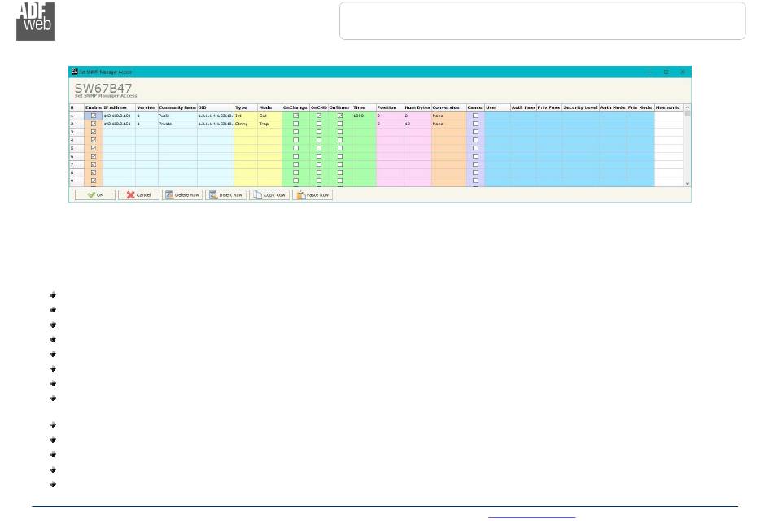Click the Auth Pass column header
The image size is (773, 532).
(523, 107)
